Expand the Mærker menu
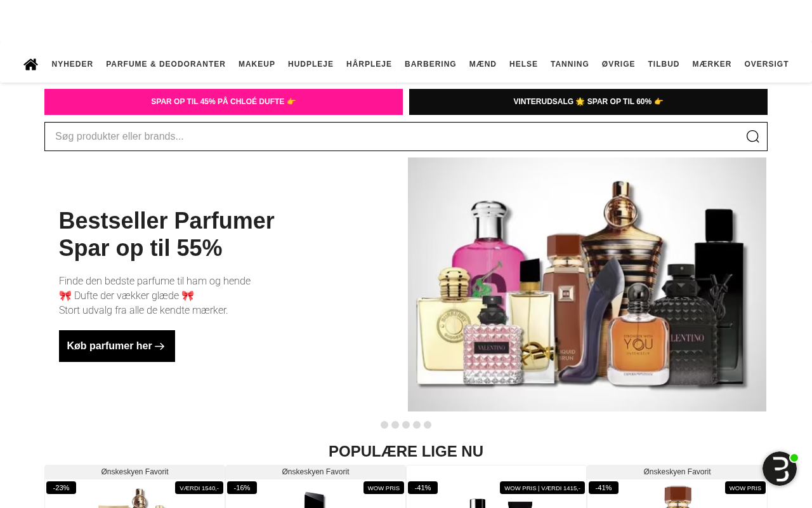This screenshot has width=812, height=508. (x=712, y=64)
